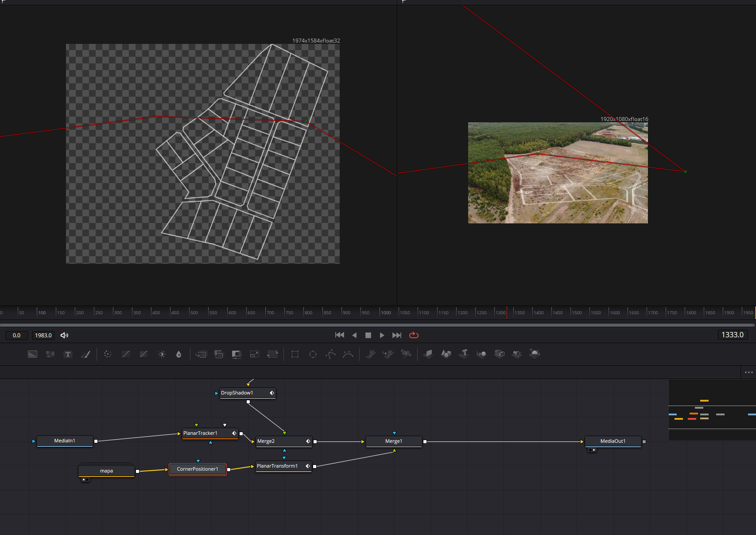Add a Background node from toolbar
This screenshot has height=535, width=756.
(32, 354)
